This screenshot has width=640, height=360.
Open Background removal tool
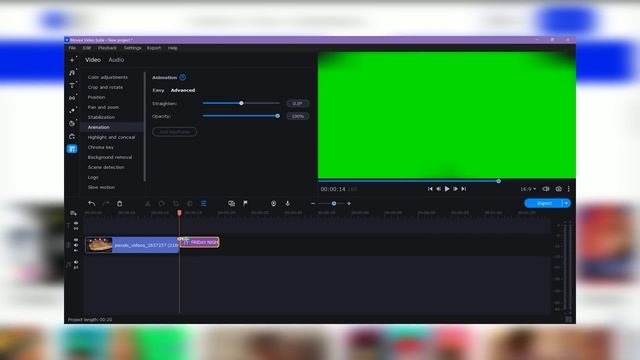110,157
